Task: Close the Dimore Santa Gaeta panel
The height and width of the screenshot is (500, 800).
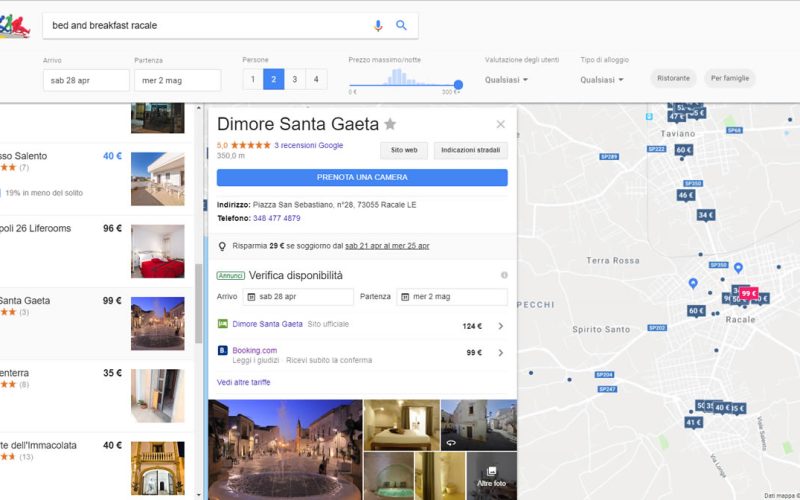Action: point(501,124)
